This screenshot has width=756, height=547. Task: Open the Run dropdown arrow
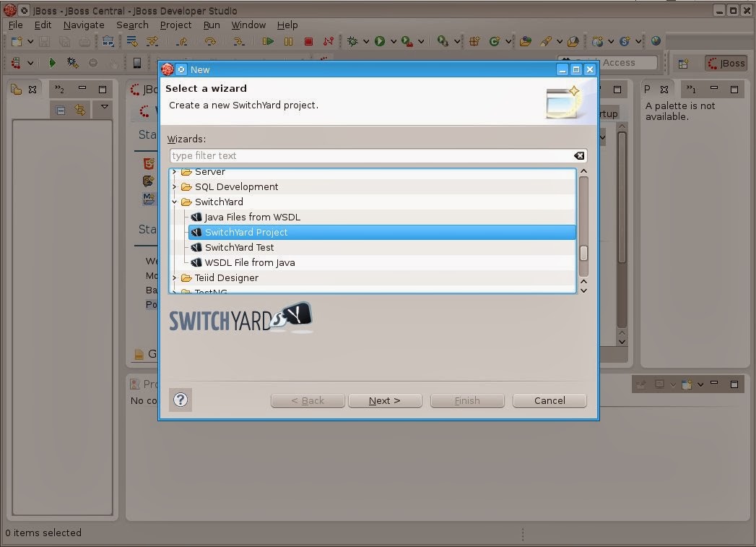[394, 42]
